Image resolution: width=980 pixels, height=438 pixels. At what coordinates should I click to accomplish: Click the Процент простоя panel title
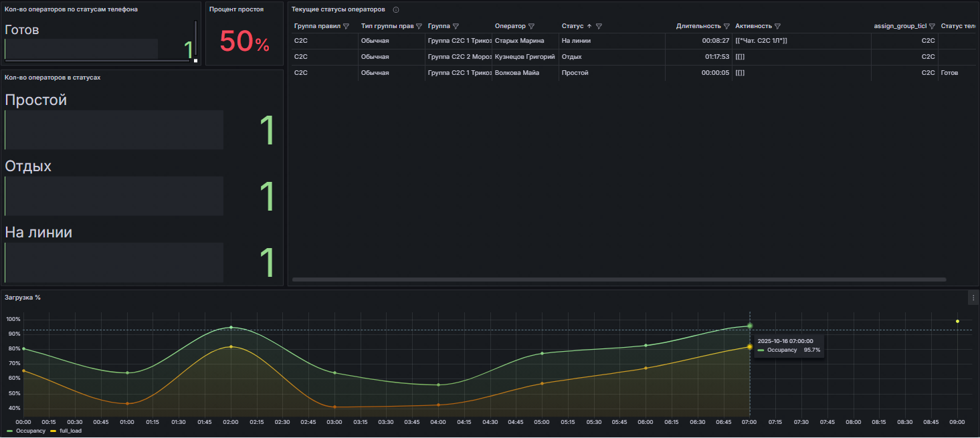pos(236,9)
